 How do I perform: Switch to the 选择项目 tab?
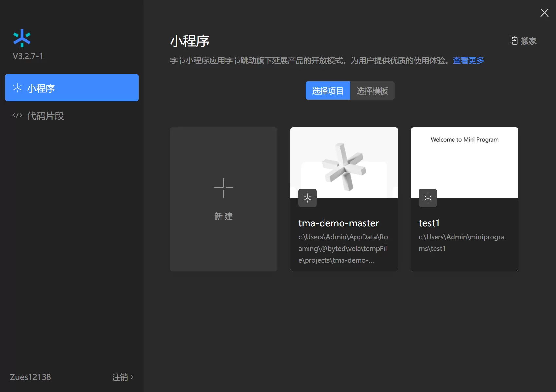tap(327, 91)
